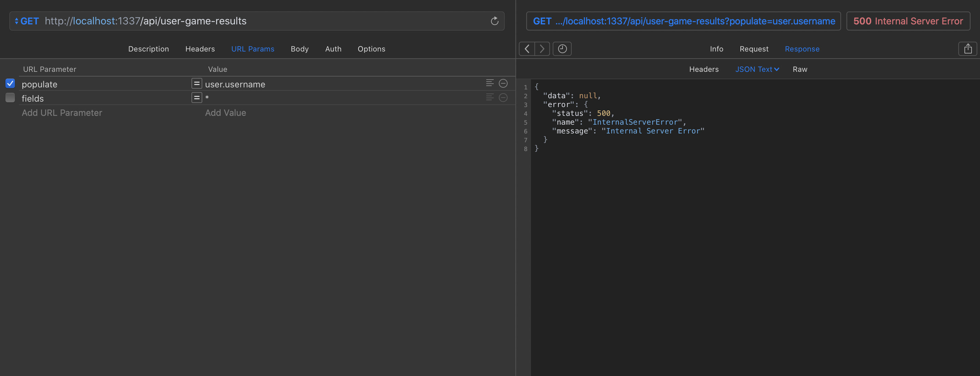
Task: Switch to the Auth tab
Action: pos(333,49)
